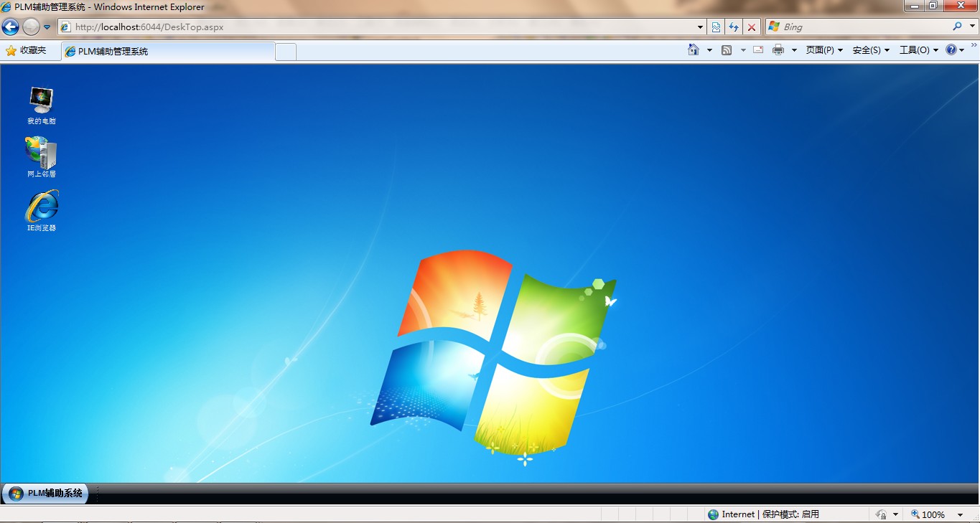
Task: Click the 保护模式: 启用 status text
Action: click(x=790, y=514)
